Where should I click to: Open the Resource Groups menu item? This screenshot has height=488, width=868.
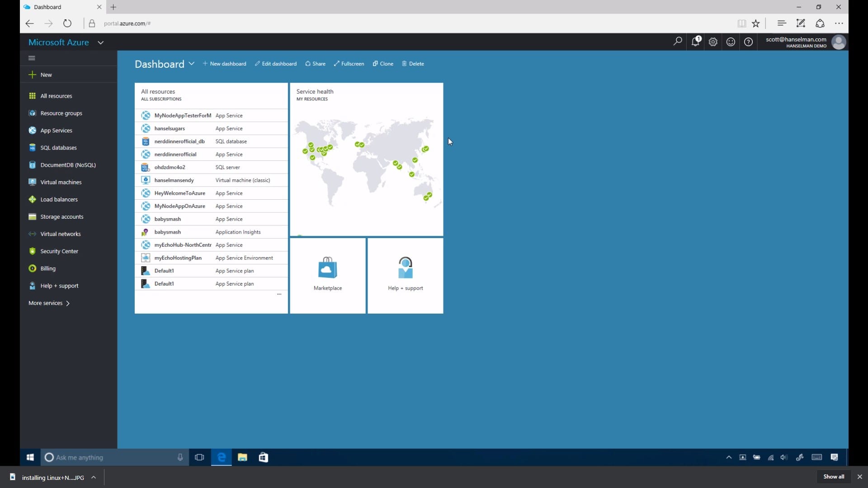point(61,113)
